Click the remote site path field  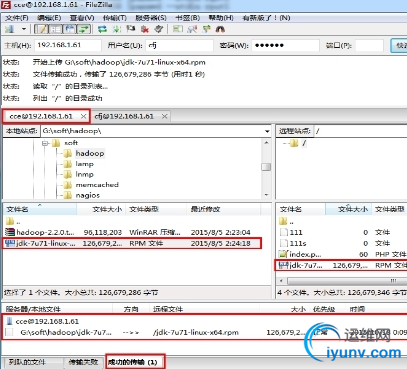point(360,131)
